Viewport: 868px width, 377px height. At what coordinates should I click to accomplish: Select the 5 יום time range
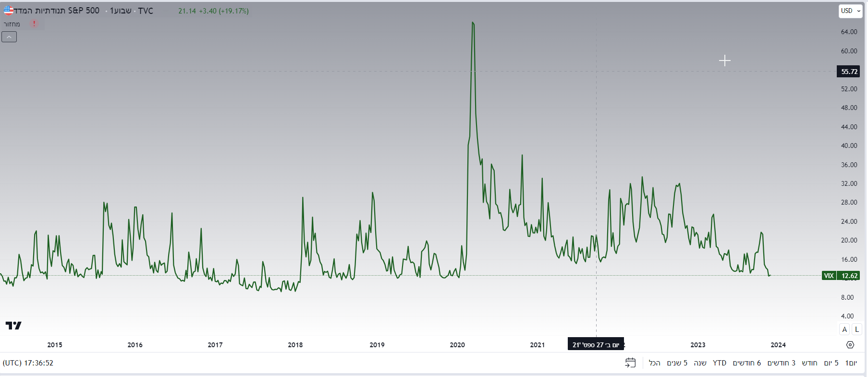tap(831, 363)
